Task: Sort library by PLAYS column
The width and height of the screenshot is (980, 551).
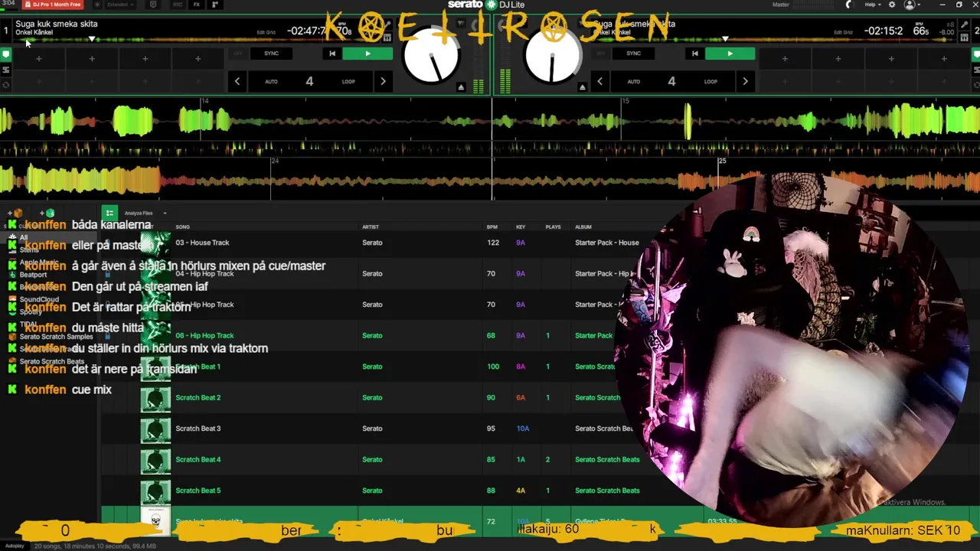Action: (x=553, y=227)
